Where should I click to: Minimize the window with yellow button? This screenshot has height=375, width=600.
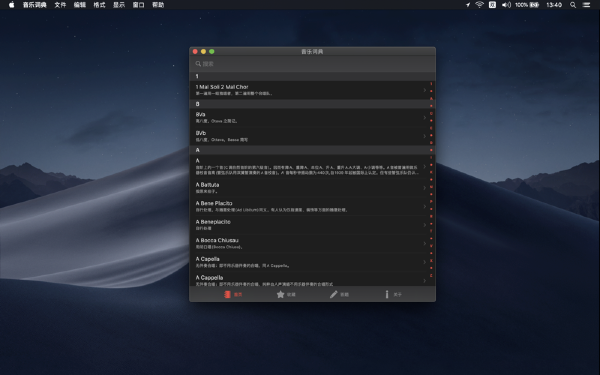coord(204,51)
